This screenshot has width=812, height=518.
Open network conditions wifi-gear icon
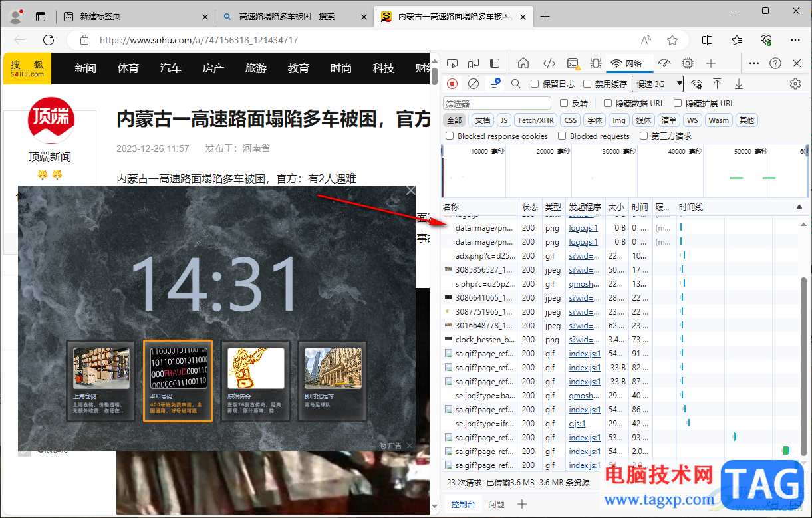(x=696, y=84)
